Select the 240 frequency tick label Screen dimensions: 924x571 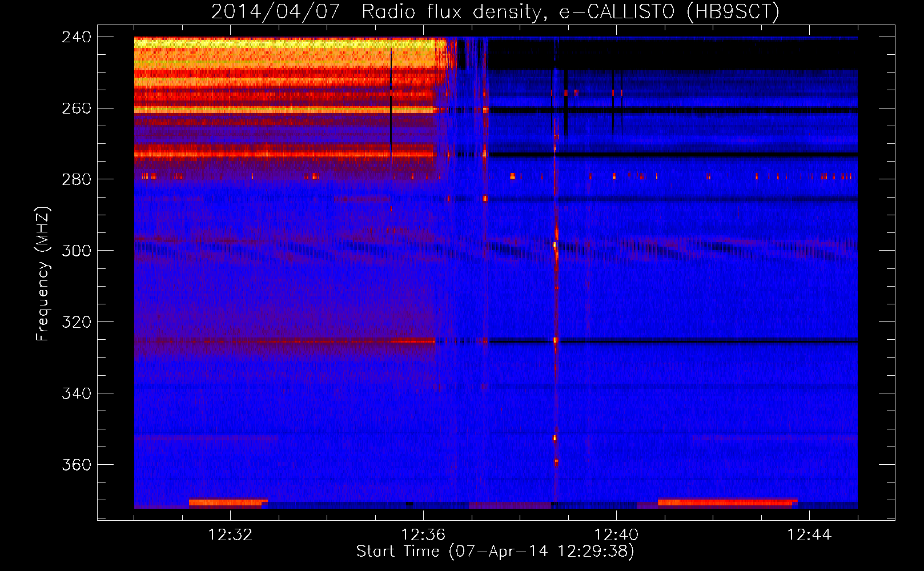tap(77, 37)
